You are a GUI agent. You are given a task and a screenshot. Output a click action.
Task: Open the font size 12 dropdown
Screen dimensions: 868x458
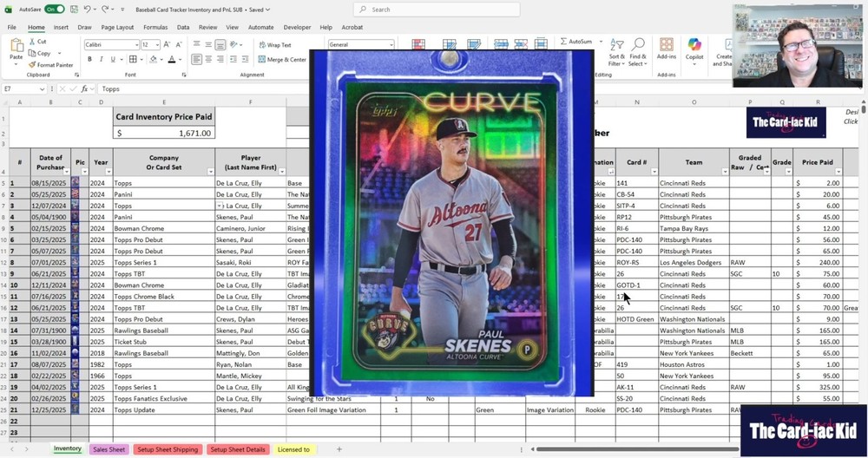click(x=157, y=45)
